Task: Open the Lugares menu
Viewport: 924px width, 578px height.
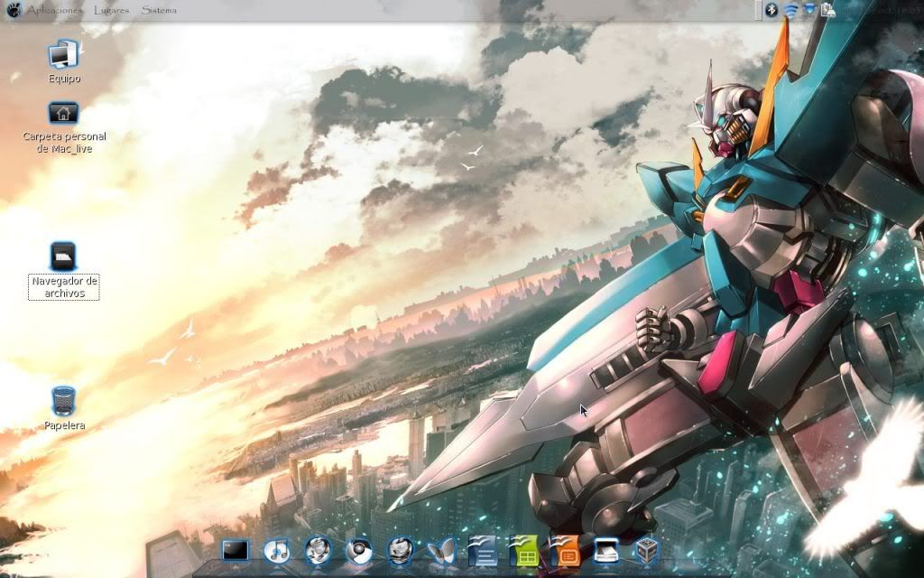Action: tap(111, 11)
